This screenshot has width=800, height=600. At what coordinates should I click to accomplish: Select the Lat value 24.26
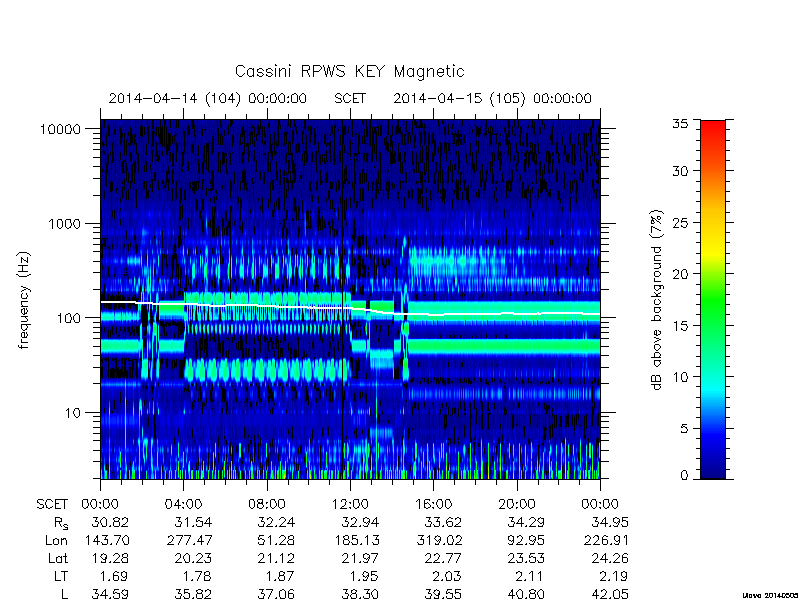coord(610,559)
